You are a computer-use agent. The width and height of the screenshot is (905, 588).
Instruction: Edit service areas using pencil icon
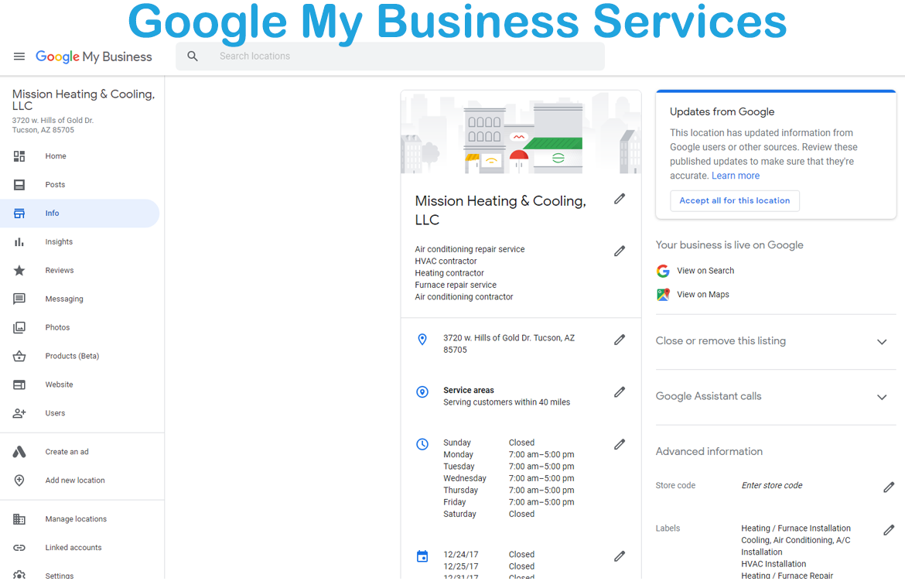(620, 392)
